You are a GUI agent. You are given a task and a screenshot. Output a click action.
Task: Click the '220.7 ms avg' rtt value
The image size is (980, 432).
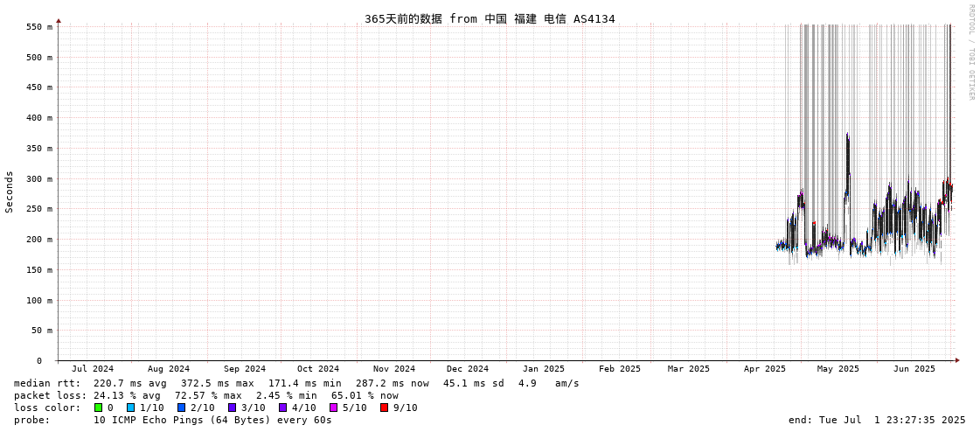131,383
